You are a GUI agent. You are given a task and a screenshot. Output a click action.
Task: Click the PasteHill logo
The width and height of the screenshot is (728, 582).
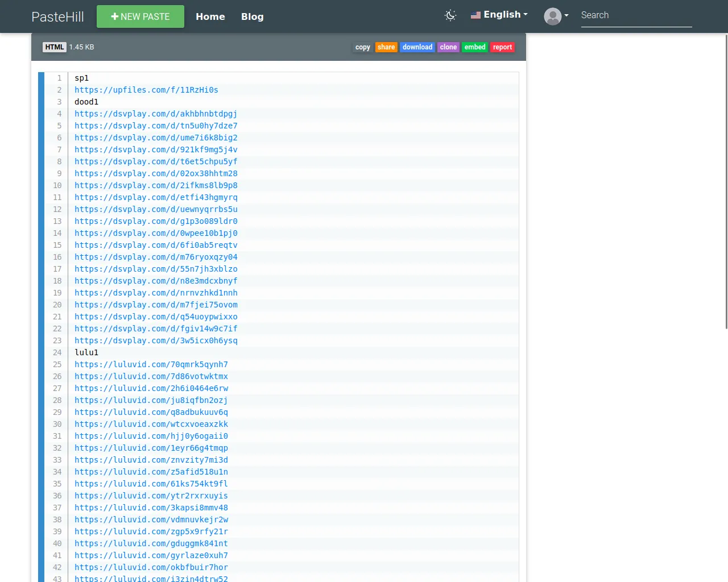coord(57,16)
